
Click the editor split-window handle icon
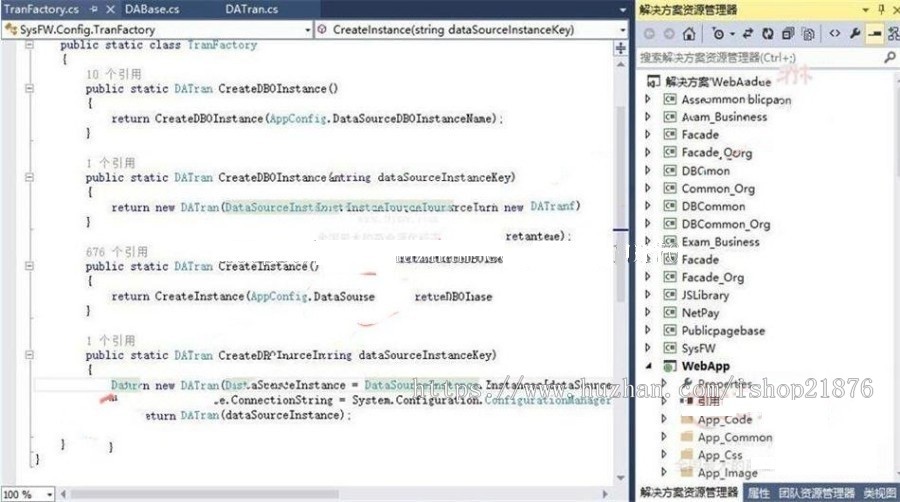coord(620,49)
